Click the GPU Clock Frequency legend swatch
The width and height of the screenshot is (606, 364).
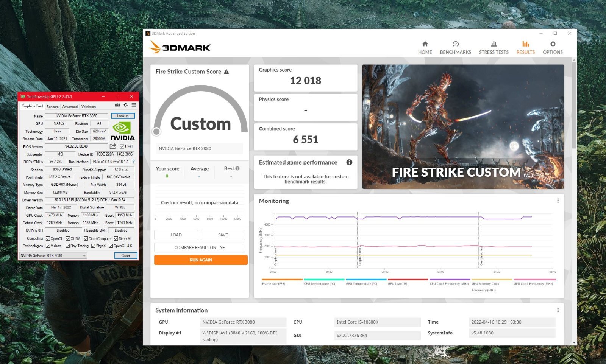pyautogui.click(x=534, y=280)
